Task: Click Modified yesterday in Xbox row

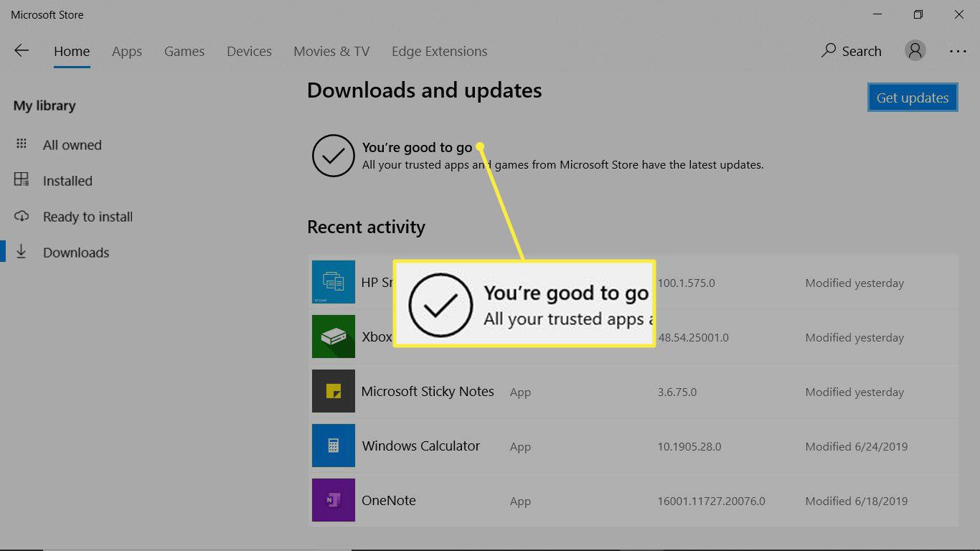Action: pos(854,338)
